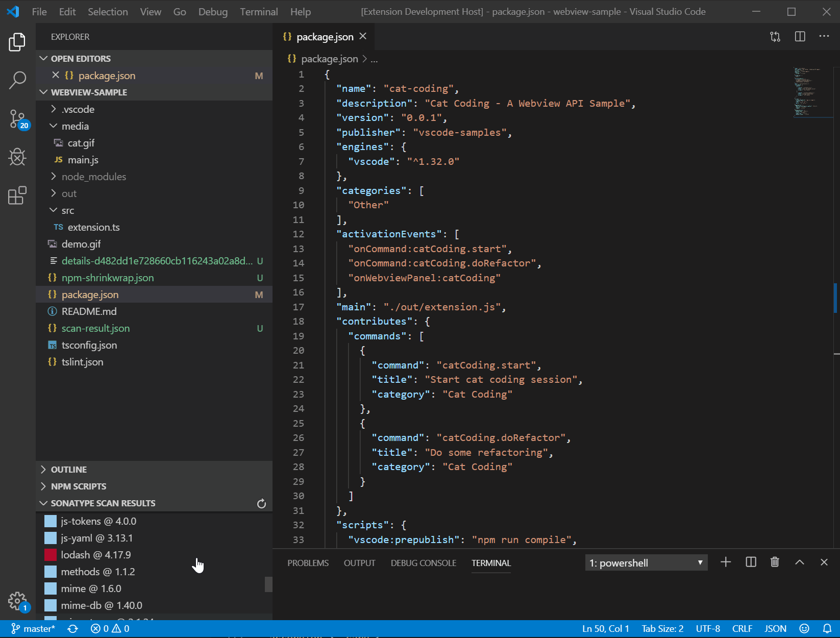Screen dimensions: 840x638
Task: Open the powershell terminal selector dropdown
Action: click(x=646, y=563)
